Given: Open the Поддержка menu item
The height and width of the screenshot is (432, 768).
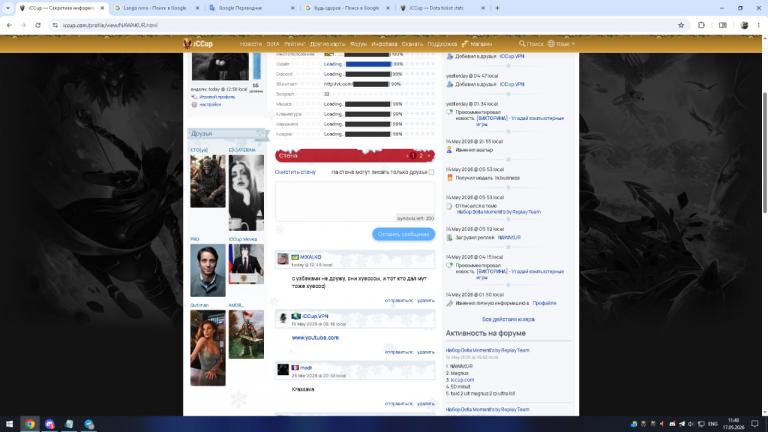Looking at the screenshot, I should point(442,44).
